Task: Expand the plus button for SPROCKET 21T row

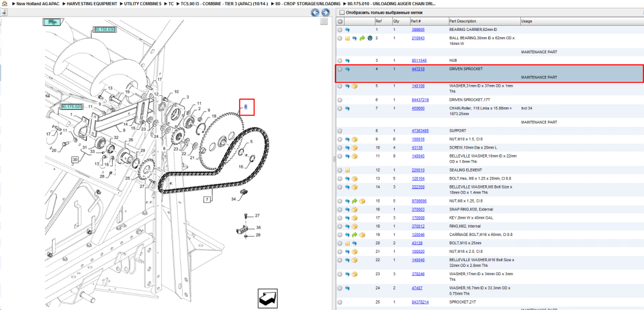Action: 339,302
